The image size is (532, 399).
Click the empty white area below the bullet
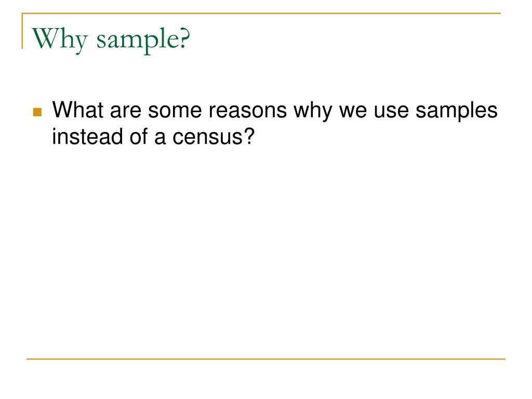[266, 251]
